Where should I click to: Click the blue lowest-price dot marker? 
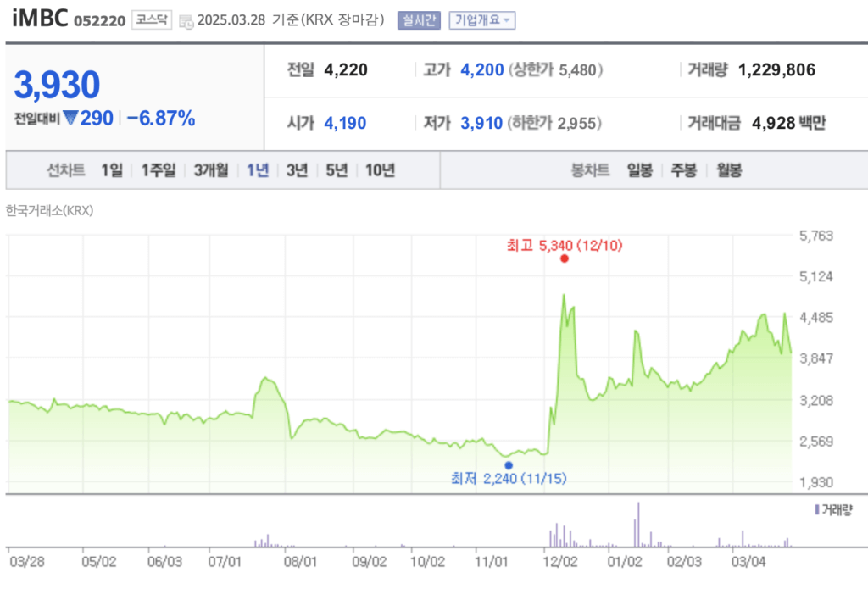(509, 465)
